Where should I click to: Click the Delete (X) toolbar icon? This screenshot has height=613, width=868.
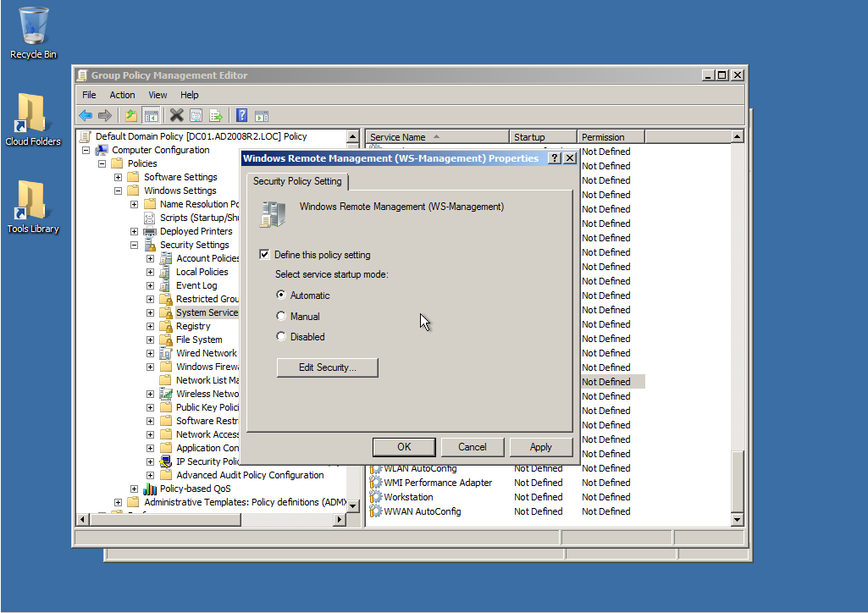click(176, 116)
